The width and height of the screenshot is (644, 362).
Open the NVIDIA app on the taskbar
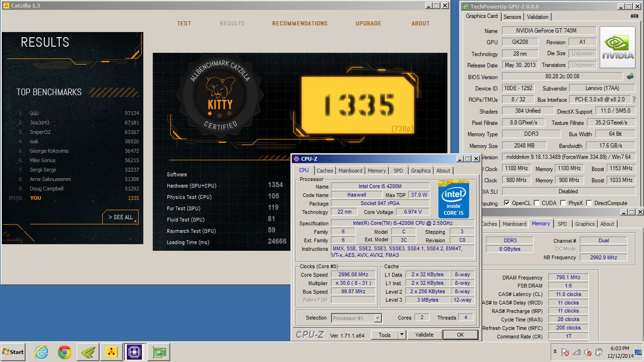(x=88, y=352)
